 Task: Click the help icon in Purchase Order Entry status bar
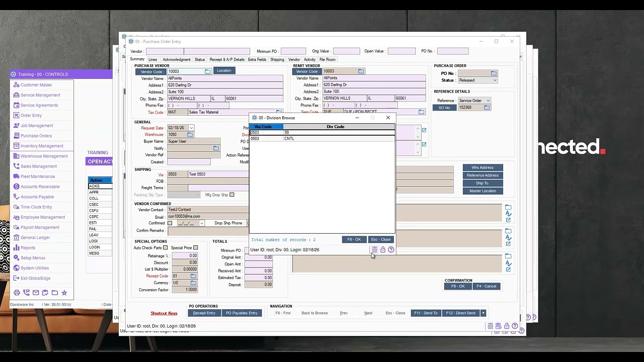(x=515, y=326)
